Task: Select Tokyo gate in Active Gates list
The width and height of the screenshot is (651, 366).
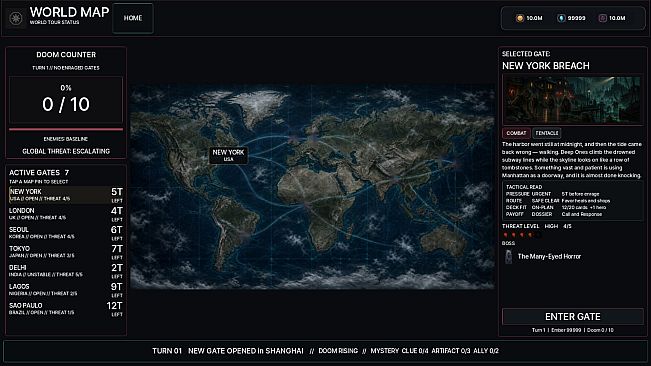Action: pyautogui.click(x=66, y=252)
